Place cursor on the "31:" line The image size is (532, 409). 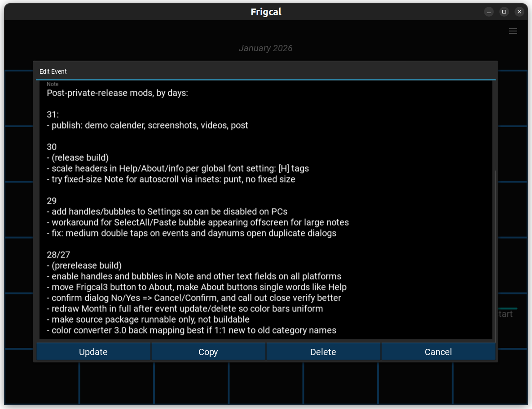[53, 115]
